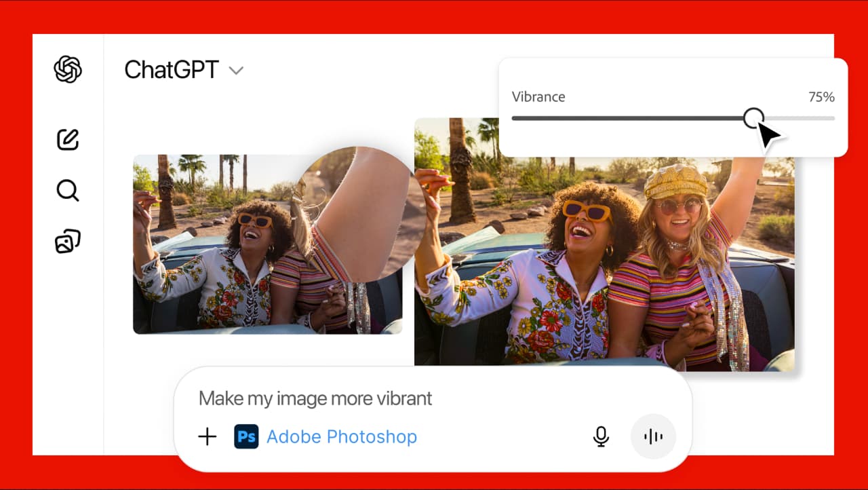The width and height of the screenshot is (868, 490).
Task: Open the image library sidebar icon
Action: click(x=66, y=240)
